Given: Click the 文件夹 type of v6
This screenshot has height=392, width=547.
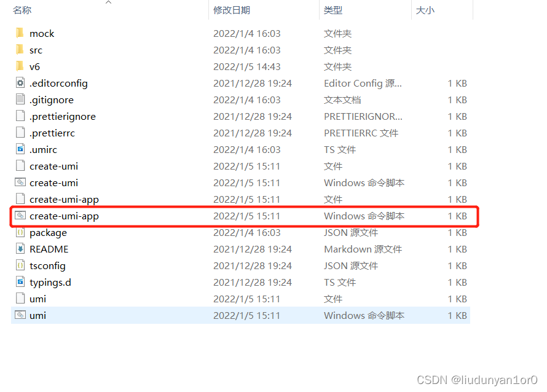Looking at the screenshot, I should point(337,66).
